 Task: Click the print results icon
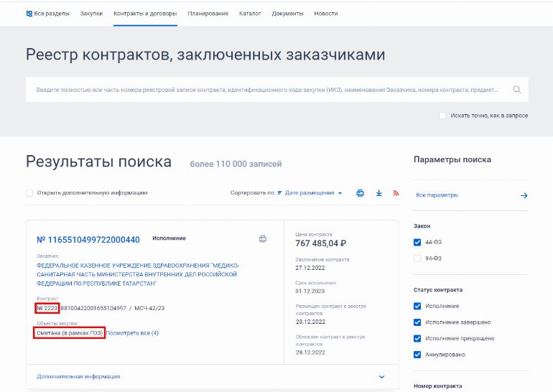361,193
